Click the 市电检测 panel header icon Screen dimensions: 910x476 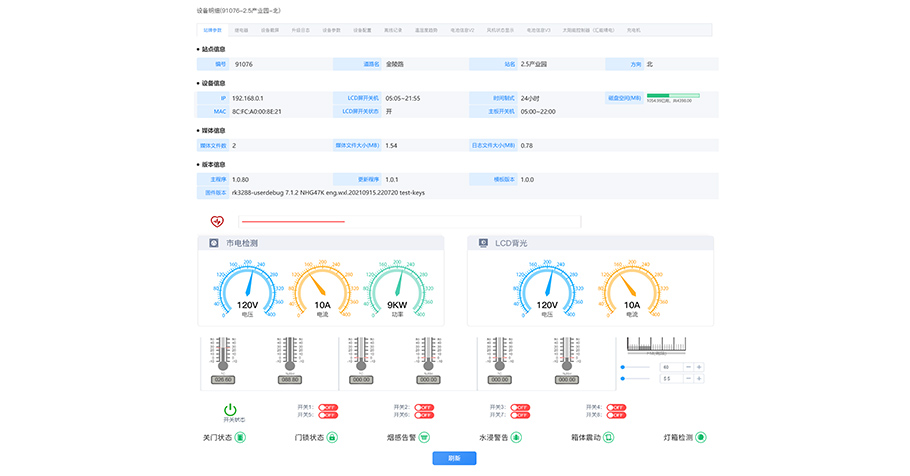(x=214, y=243)
